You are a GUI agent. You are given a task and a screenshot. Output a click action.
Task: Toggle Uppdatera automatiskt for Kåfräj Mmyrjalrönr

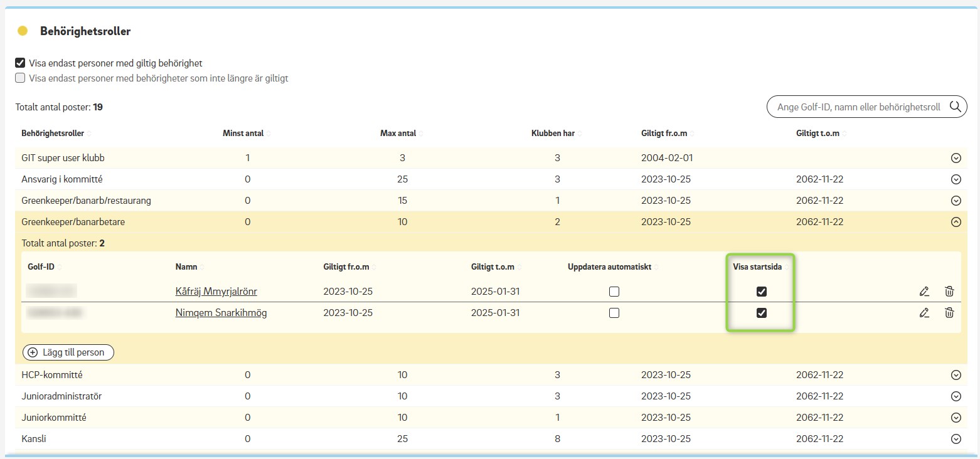[614, 292]
